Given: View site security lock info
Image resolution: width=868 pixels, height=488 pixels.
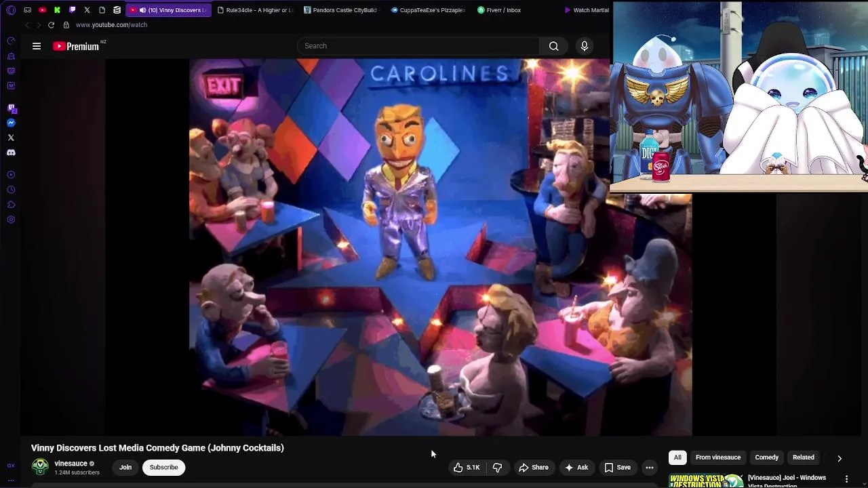Looking at the screenshot, I should click(66, 25).
